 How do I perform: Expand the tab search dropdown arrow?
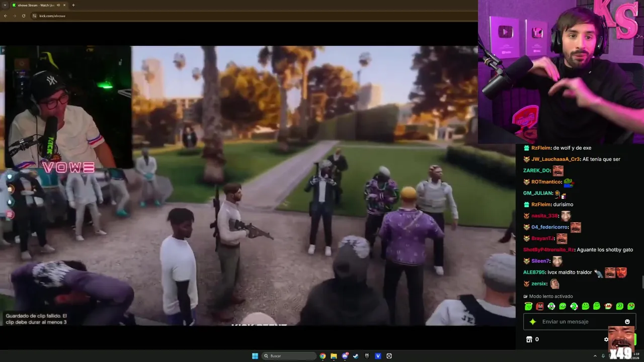[5, 5]
